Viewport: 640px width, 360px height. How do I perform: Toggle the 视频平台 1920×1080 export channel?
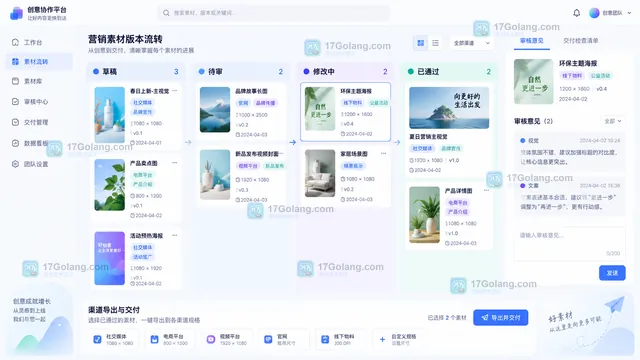tap(228, 340)
